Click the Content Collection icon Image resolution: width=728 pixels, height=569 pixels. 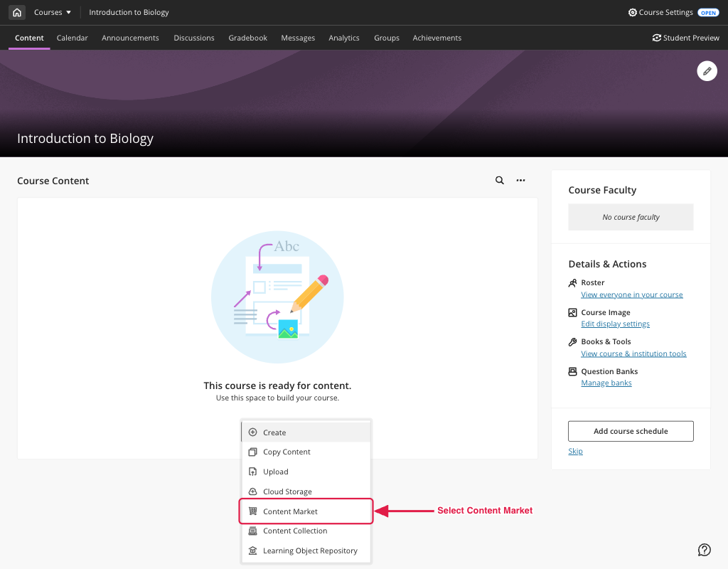point(252,531)
